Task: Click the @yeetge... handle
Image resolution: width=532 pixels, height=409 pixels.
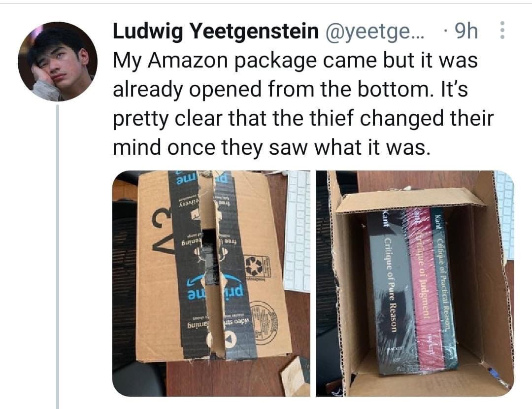Action: tap(375, 31)
